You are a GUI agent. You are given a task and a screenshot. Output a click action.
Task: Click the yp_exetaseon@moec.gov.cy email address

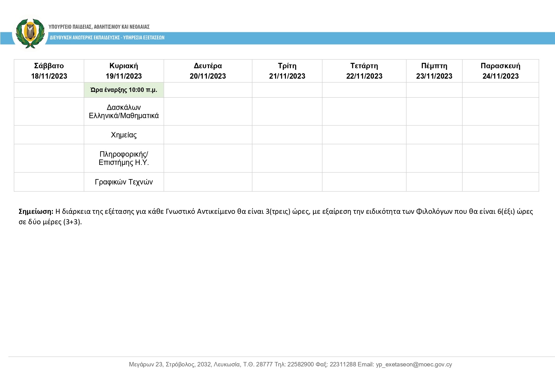[414, 364]
